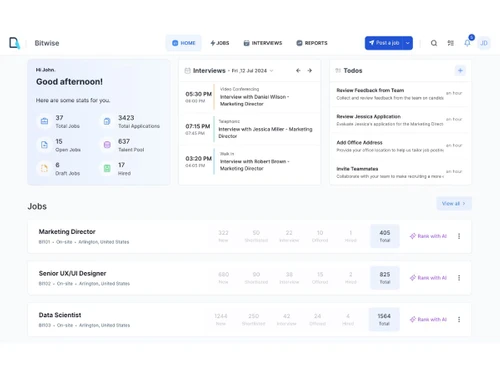
Task: Rank Marketing Director candidates with AI
Action: (x=428, y=236)
